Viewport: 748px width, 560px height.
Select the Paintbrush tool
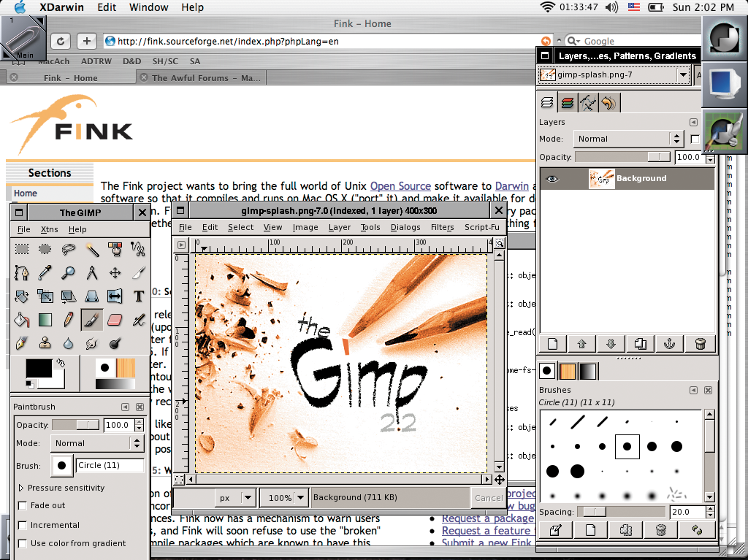(x=91, y=320)
